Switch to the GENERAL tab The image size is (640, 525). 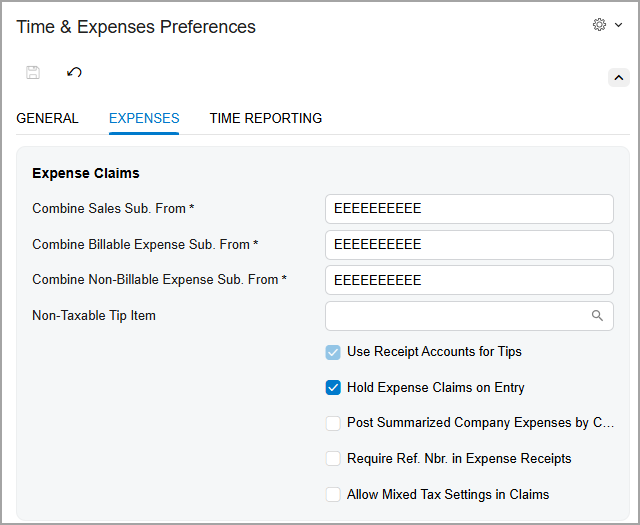pos(47,118)
